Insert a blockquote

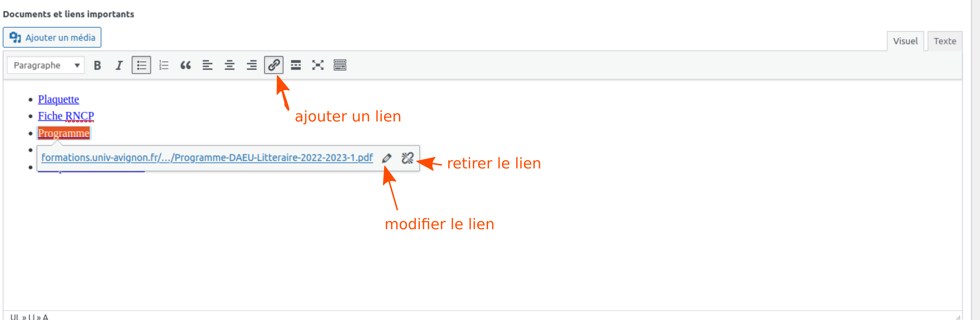coord(185,65)
